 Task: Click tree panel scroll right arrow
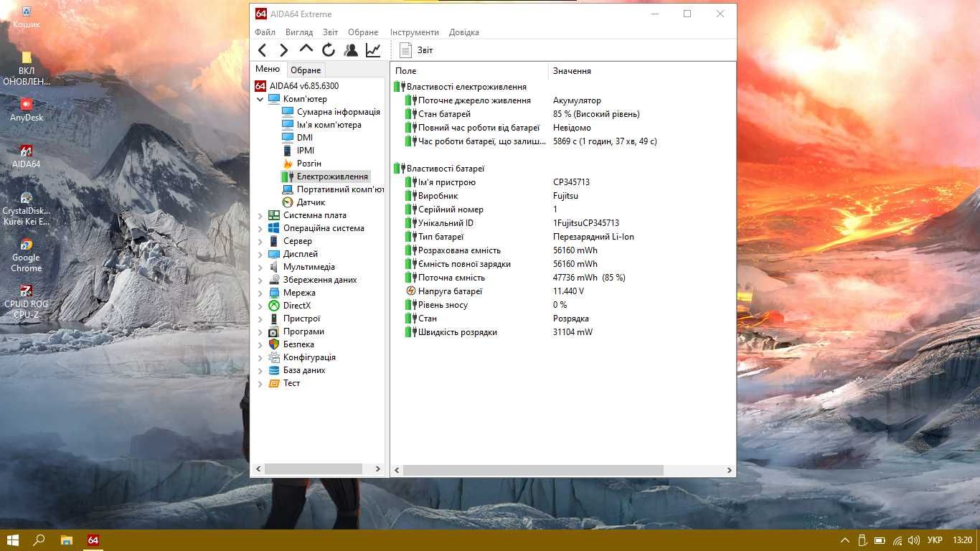pyautogui.click(x=378, y=468)
